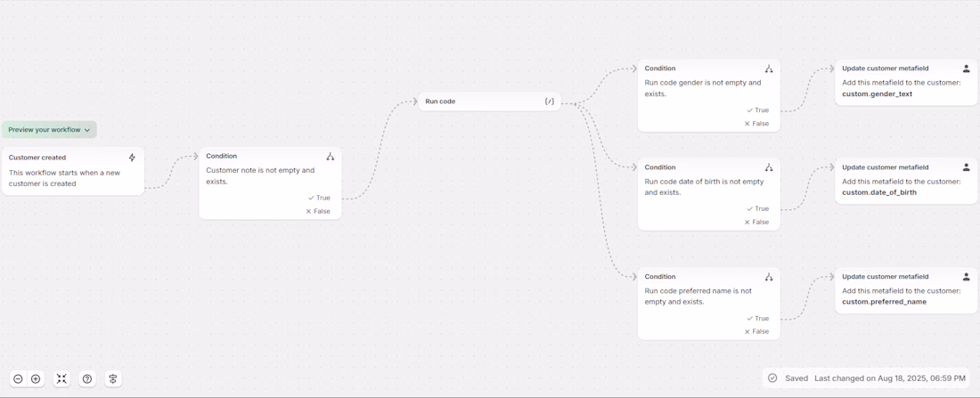Zoom out of the workflow canvas

tap(18, 379)
